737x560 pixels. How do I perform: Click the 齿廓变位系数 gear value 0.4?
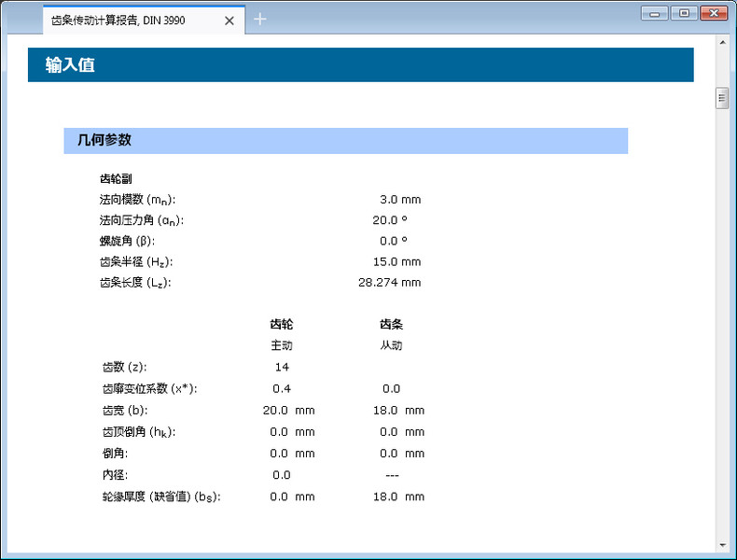[x=281, y=388]
